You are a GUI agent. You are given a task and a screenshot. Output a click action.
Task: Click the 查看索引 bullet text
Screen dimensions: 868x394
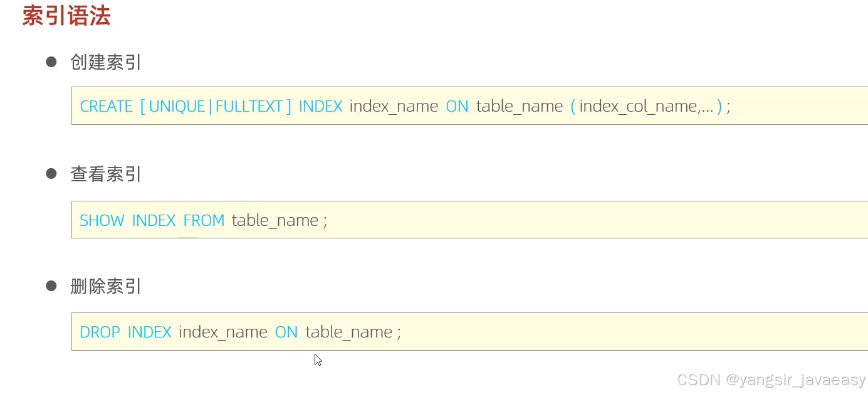106,174
